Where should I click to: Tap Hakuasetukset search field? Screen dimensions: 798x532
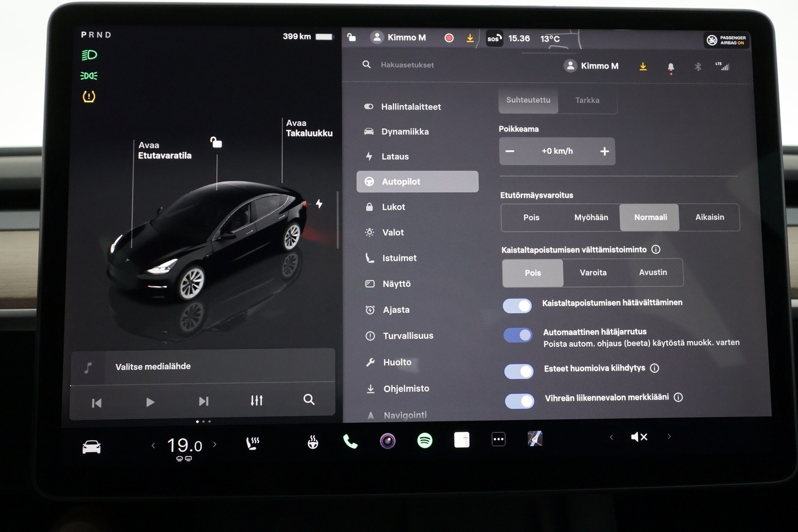pyautogui.click(x=407, y=65)
